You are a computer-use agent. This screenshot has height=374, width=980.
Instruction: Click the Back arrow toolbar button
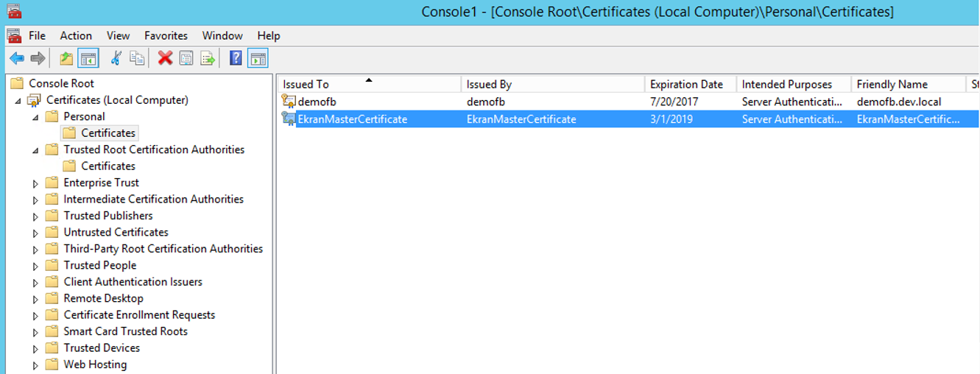click(x=16, y=58)
